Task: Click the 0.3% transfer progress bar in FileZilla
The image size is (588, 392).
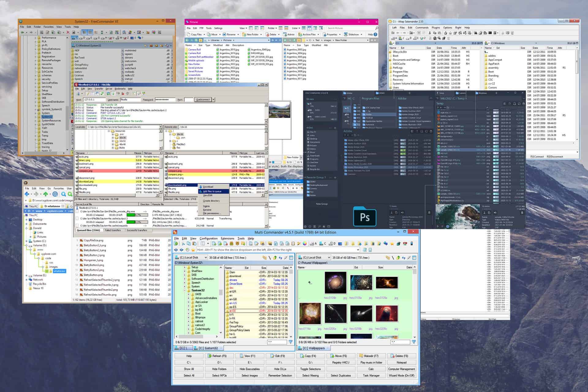Action: 137,222
